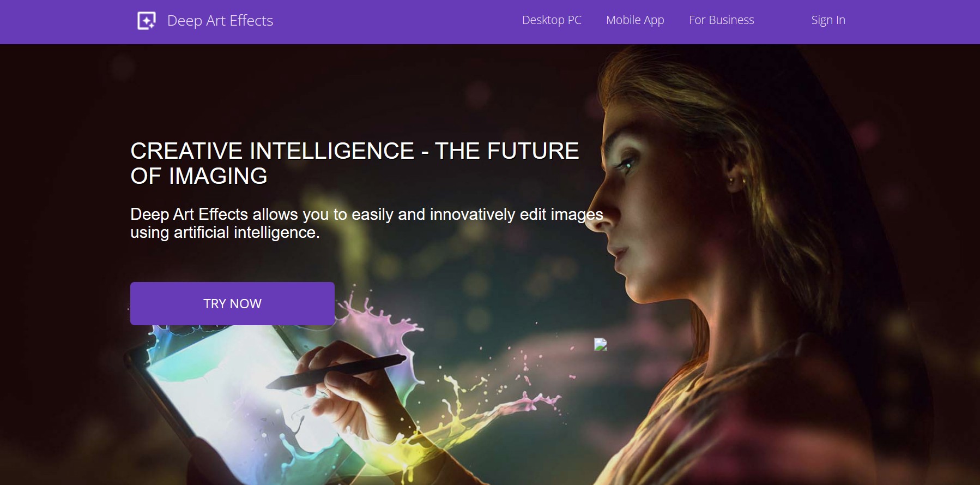Click the woman's earring in the photo
Viewport: 980px width, 485px height.
tap(730, 179)
